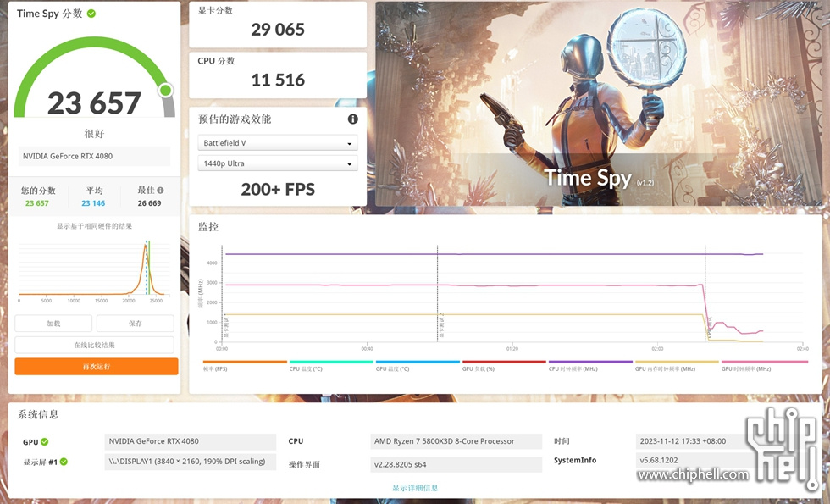This screenshot has height=504, width=830.
Task: Click the orange 再次运行 button
Action: [97, 366]
